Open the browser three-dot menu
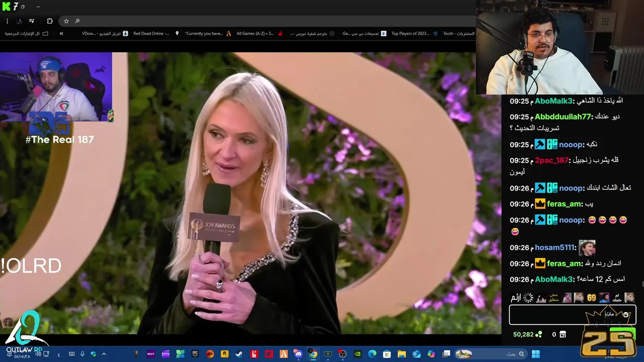Image resolution: width=644 pixels, height=362 pixels. click(x=7, y=21)
